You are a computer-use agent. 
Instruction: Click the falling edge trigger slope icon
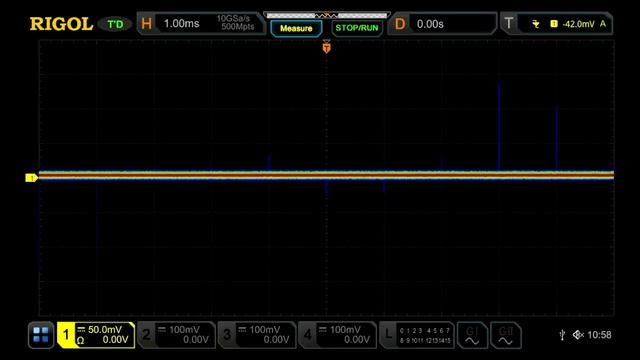pyautogui.click(x=536, y=24)
